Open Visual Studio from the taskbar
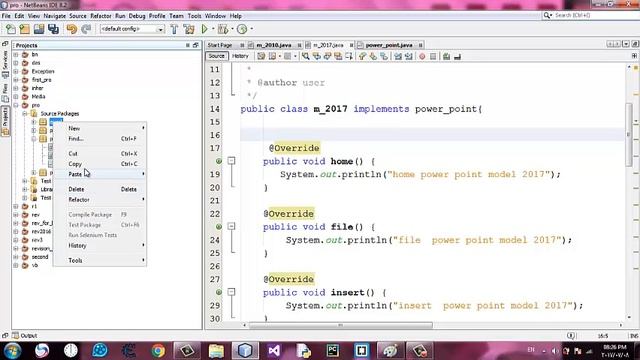 coord(274,350)
